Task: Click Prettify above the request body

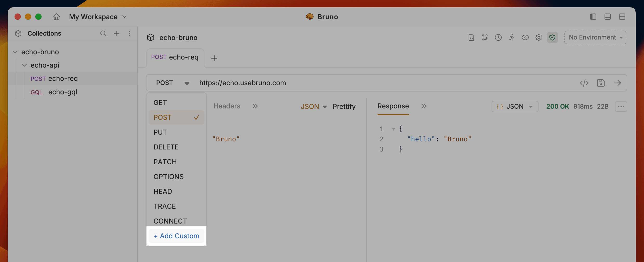Action: click(x=344, y=106)
